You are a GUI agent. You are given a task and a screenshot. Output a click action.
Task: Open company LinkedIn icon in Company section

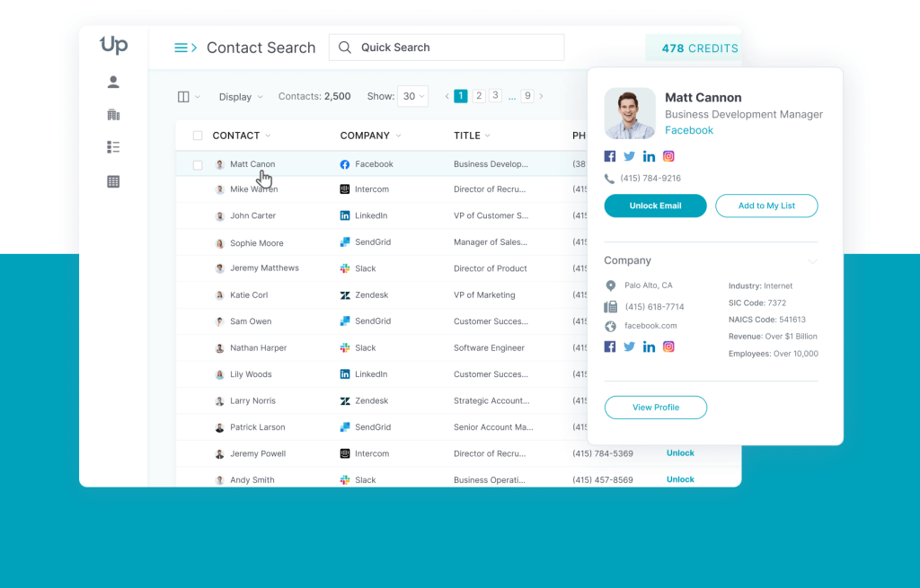(649, 347)
